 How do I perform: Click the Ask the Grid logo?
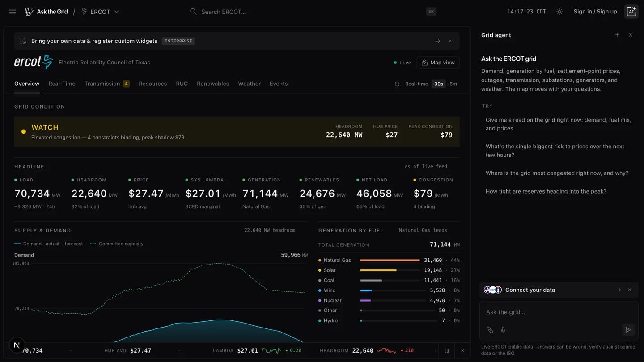[x=47, y=12]
